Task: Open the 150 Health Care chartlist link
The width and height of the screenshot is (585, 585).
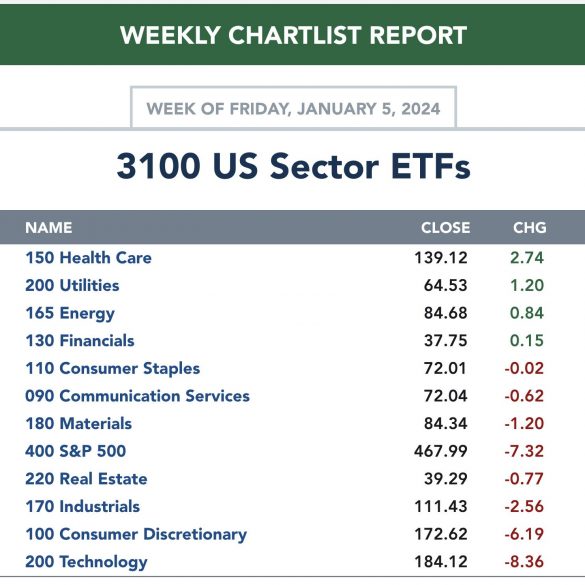Action: coord(88,258)
